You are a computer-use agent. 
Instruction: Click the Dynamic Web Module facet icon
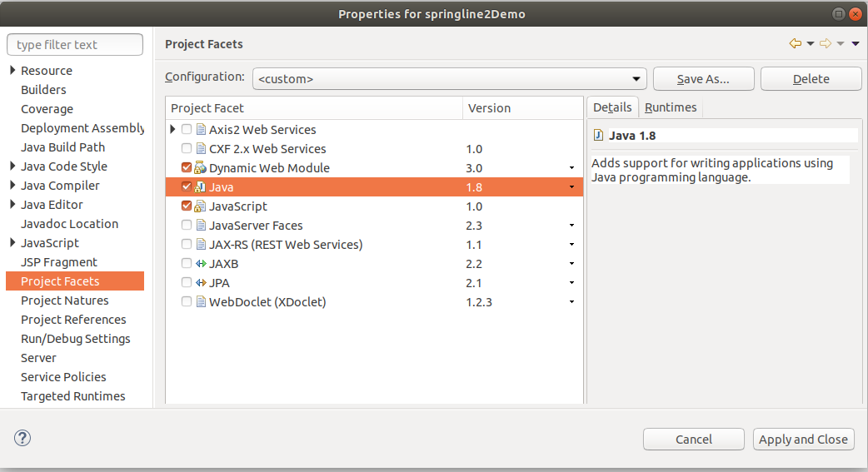[201, 168]
